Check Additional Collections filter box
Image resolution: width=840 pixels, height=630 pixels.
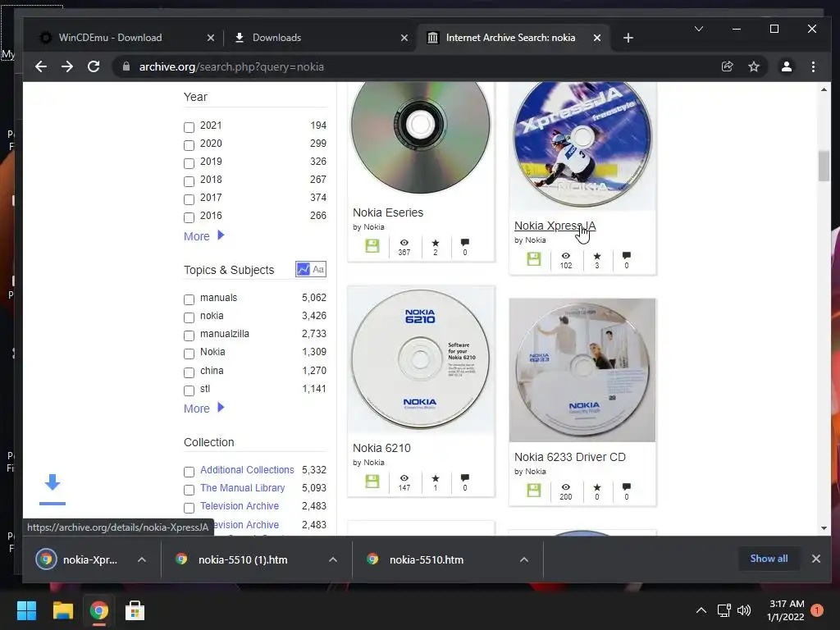pos(189,472)
